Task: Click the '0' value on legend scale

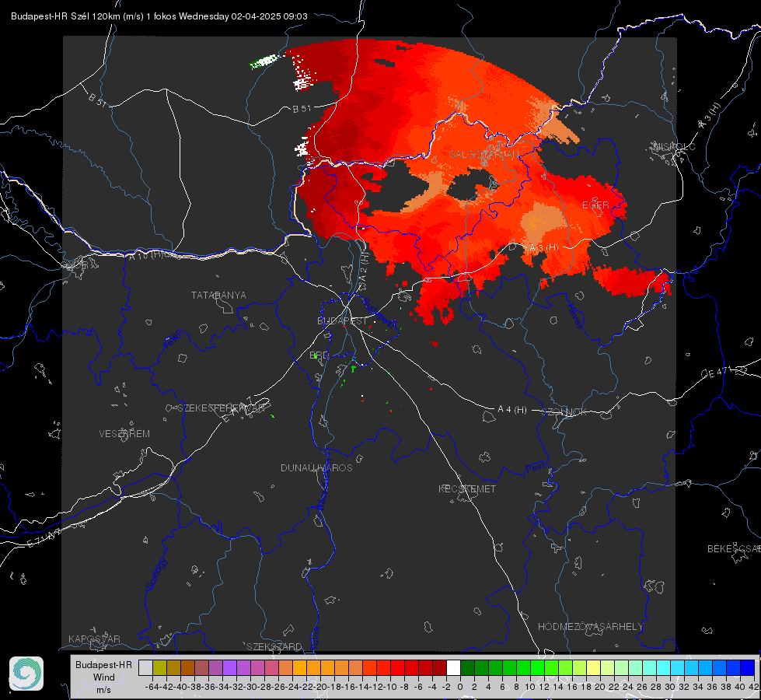Action: [x=460, y=687]
